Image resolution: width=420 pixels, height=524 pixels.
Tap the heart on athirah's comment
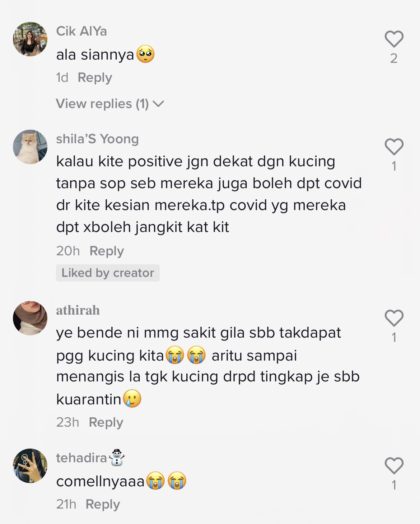[394, 318]
